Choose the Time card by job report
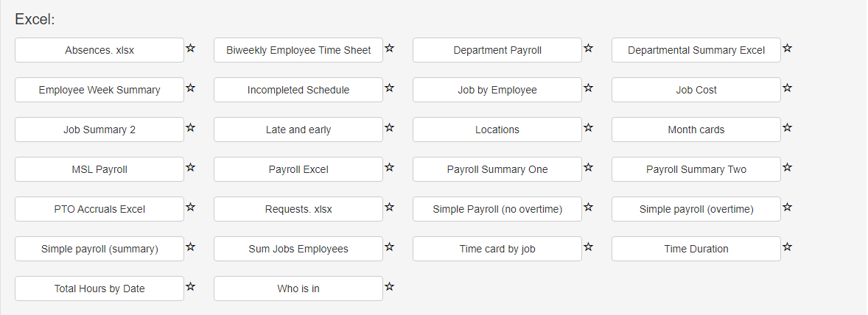The height and width of the screenshot is (315, 868). (497, 249)
